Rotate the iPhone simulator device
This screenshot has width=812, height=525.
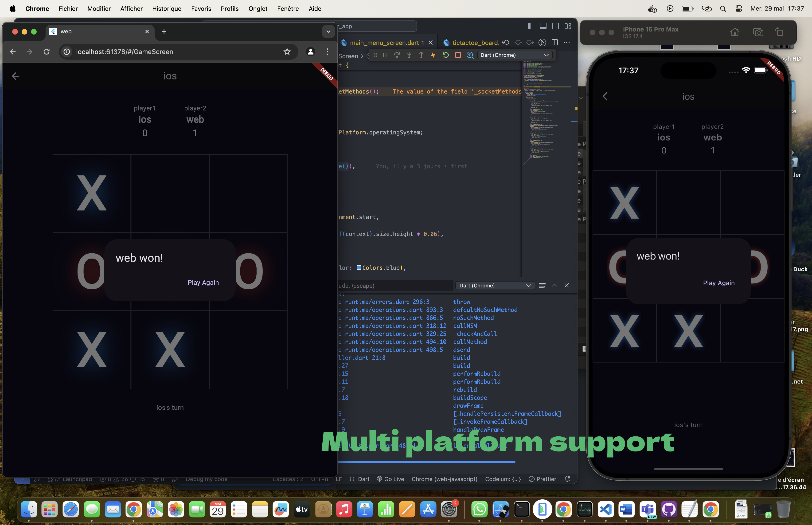779,32
